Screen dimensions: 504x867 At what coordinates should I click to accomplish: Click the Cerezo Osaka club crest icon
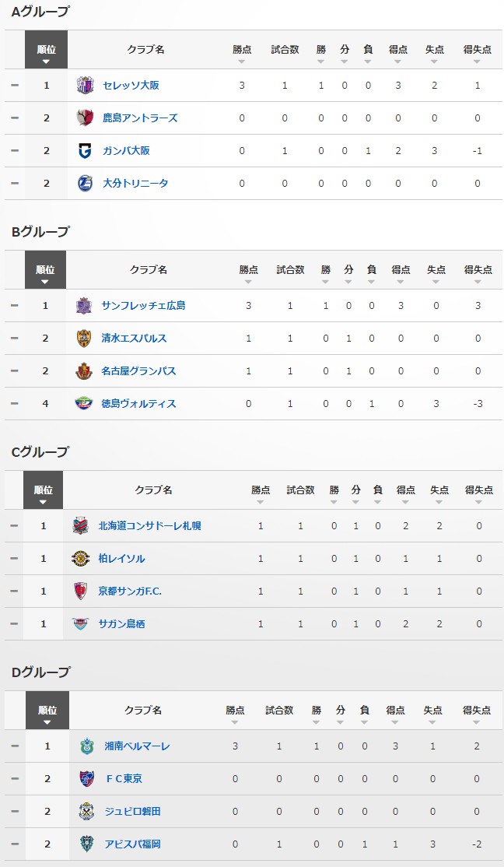[86, 85]
